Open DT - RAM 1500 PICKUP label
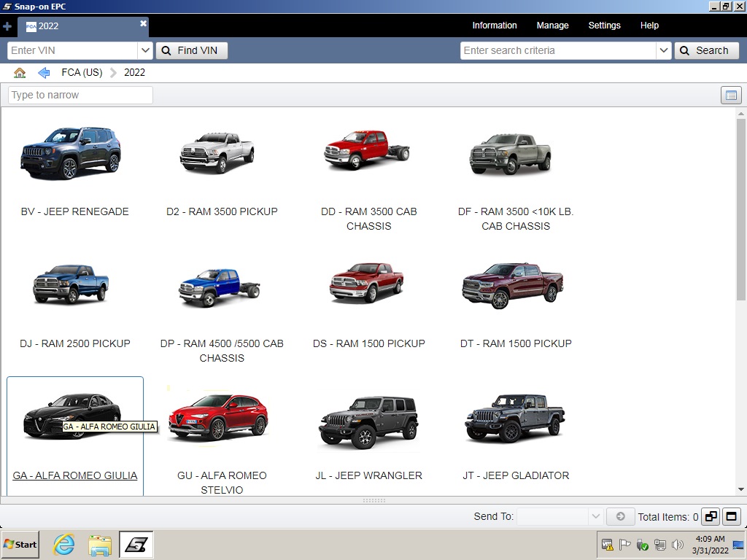 516,344
